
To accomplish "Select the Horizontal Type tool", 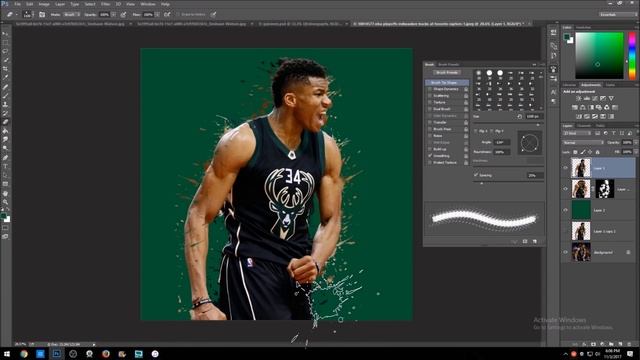I will [x=5, y=167].
